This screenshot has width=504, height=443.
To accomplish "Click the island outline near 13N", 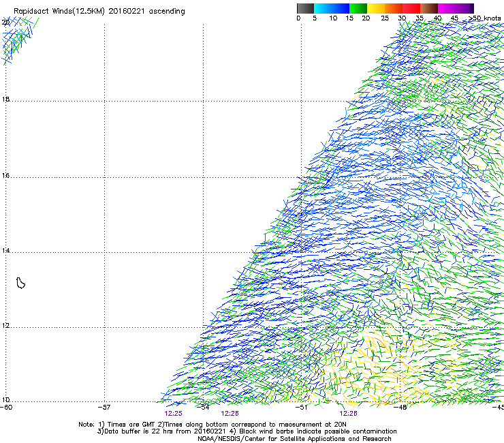I will click(20, 283).
